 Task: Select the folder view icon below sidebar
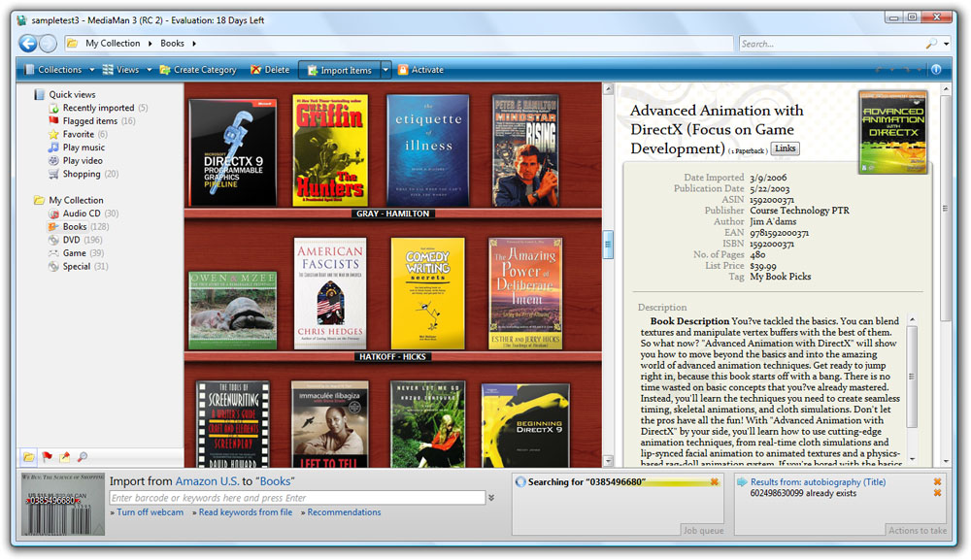click(28, 457)
